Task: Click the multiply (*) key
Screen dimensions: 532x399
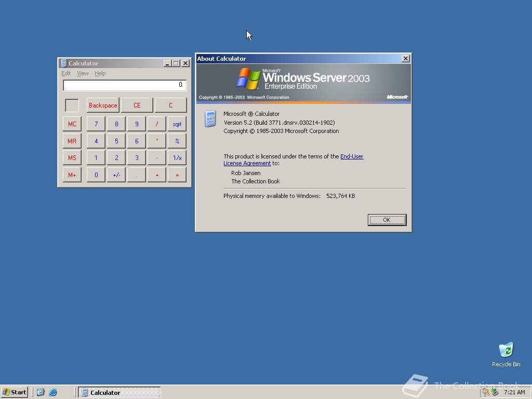Action: coord(157,141)
